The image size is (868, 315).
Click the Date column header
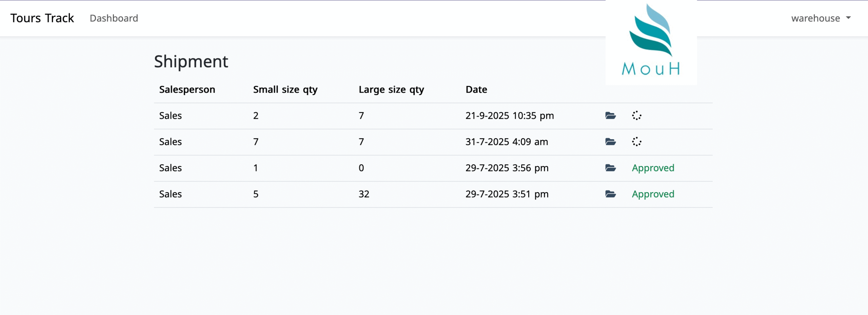click(476, 90)
